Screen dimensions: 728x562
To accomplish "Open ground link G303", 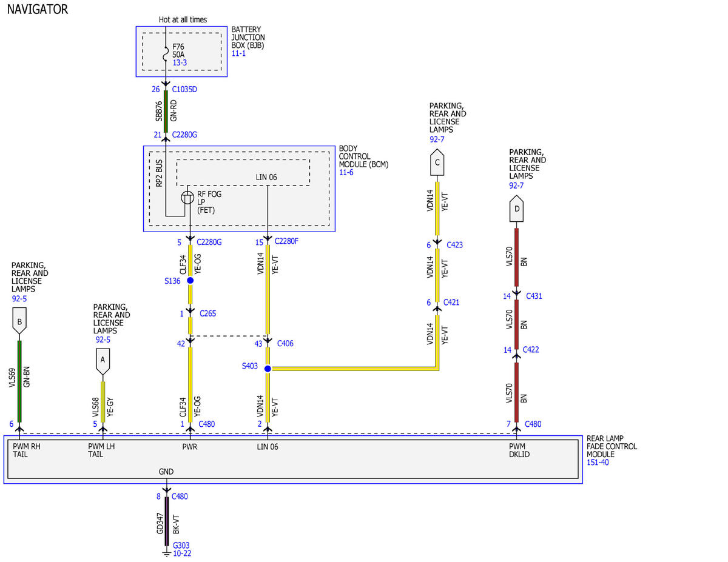I will 181,546.
